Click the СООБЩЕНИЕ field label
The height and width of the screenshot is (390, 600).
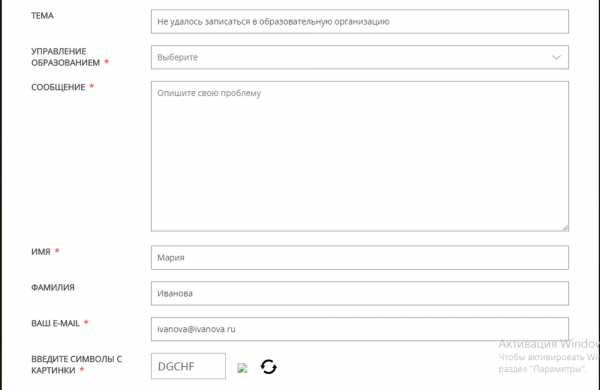pyautogui.click(x=58, y=87)
